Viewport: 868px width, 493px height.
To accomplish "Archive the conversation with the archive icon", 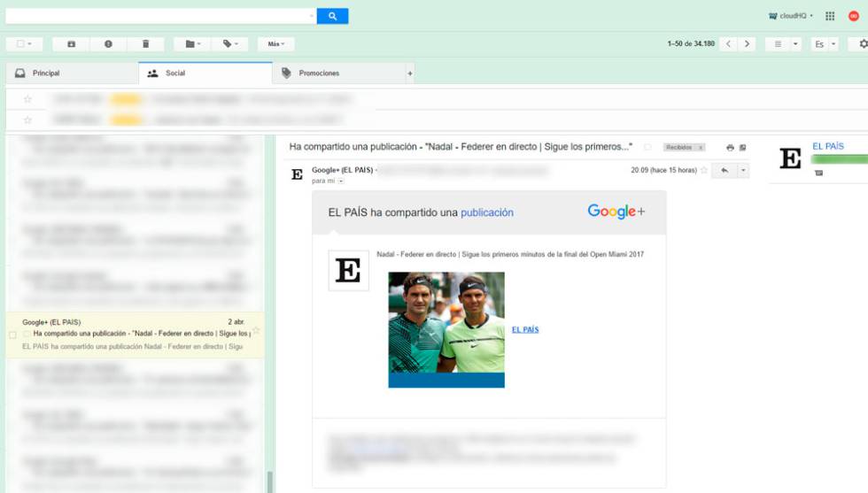I will pyautogui.click(x=72, y=43).
